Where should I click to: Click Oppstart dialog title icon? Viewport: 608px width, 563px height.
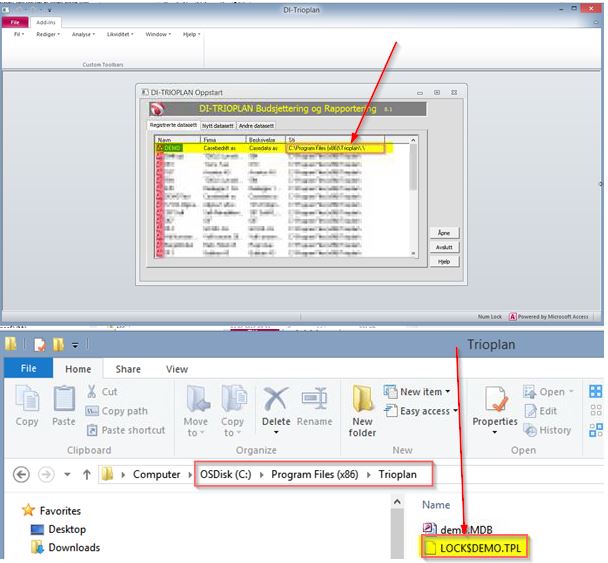click(145, 92)
